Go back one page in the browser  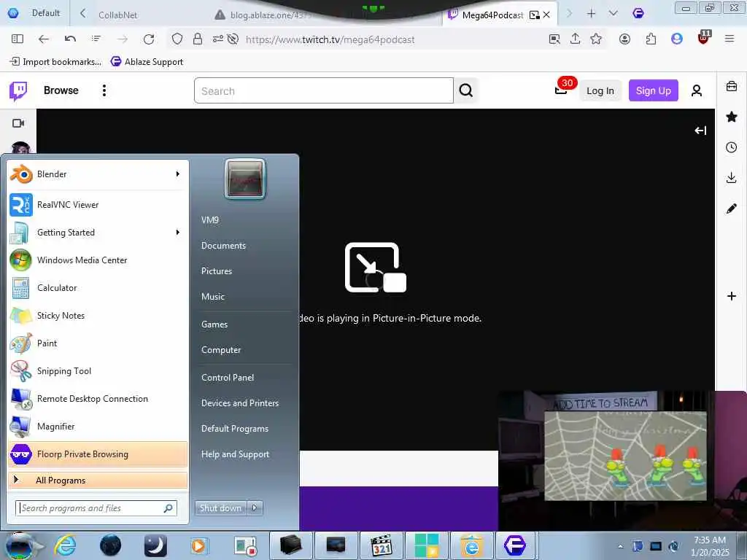coord(44,39)
